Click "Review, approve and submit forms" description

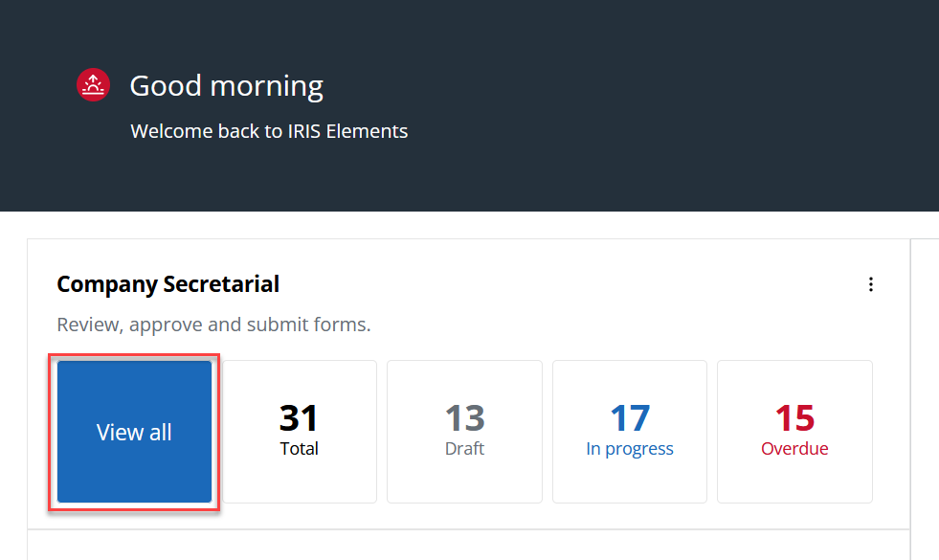(213, 325)
